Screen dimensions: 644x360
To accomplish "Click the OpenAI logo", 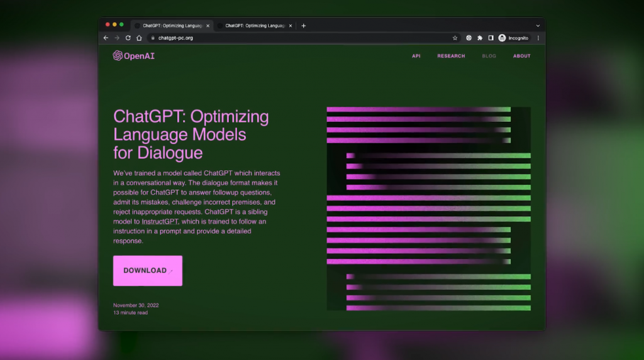I will 134,56.
